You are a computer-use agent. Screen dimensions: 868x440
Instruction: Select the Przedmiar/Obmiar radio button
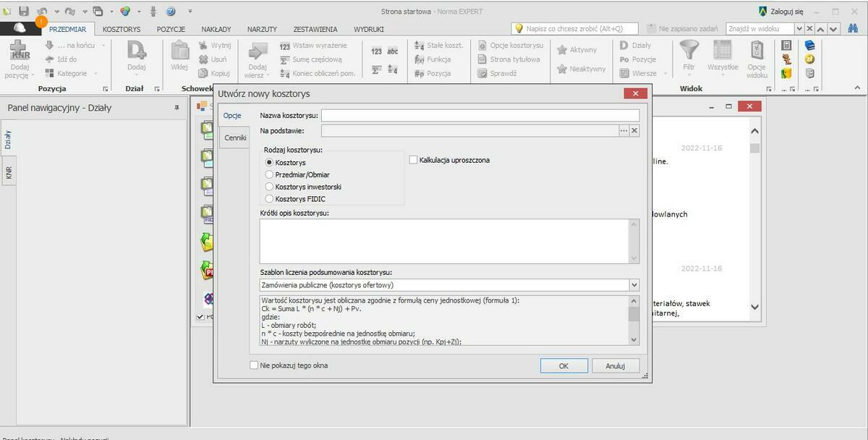270,174
